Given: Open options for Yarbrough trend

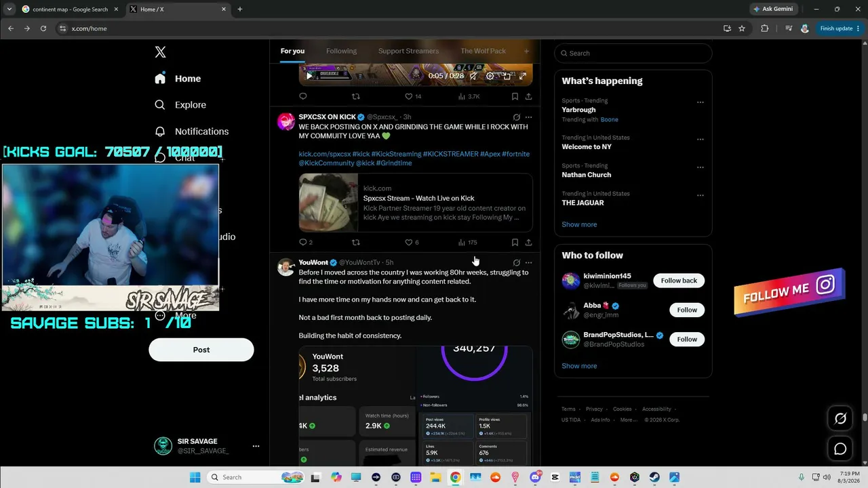Looking at the screenshot, I should click(701, 102).
